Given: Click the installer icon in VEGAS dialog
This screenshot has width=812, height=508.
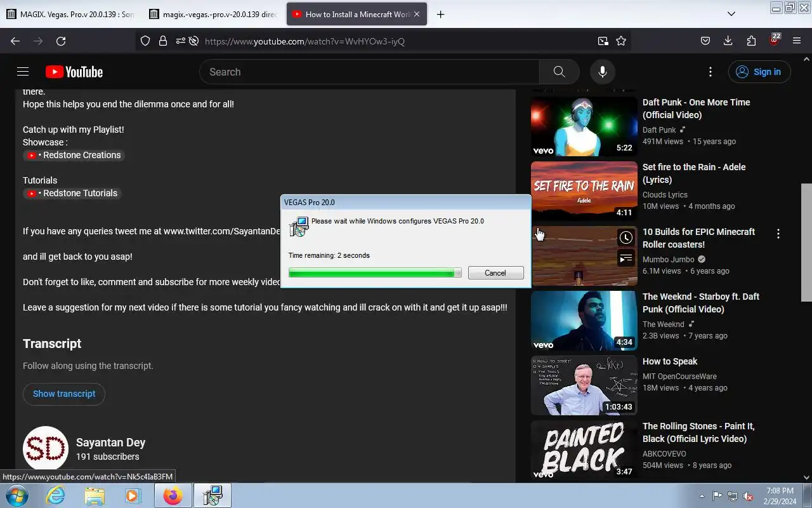Looking at the screenshot, I should coord(299,227).
